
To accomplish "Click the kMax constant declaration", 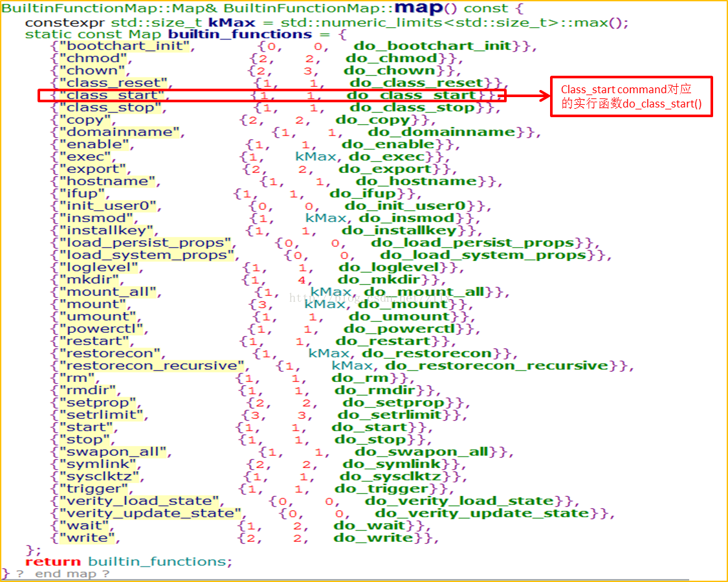I will (232, 23).
